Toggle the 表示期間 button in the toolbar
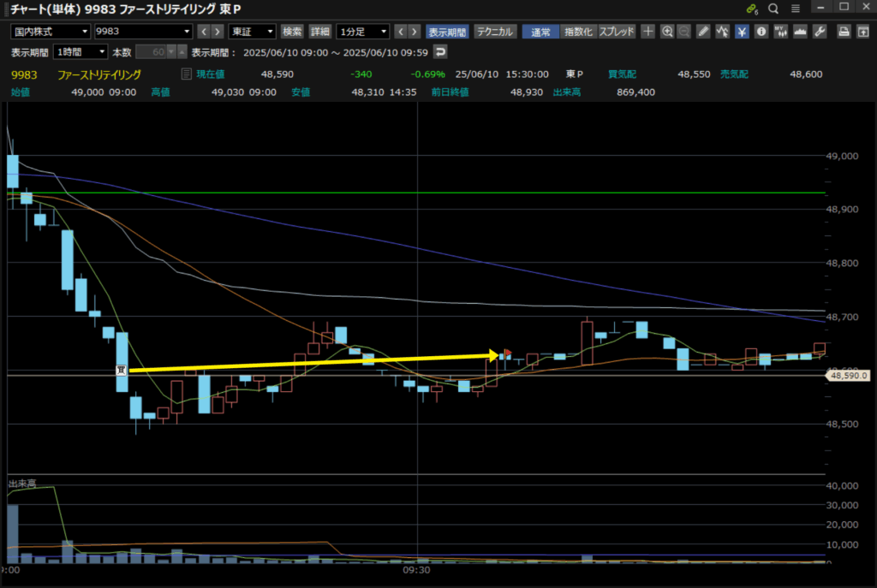This screenshot has width=877, height=588. click(x=447, y=32)
